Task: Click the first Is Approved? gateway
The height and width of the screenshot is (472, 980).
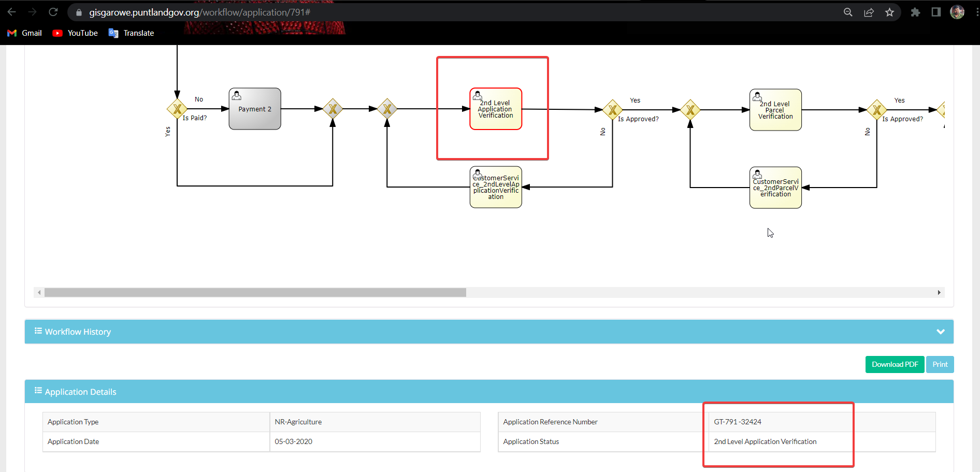Action: [x=612, y=110]
